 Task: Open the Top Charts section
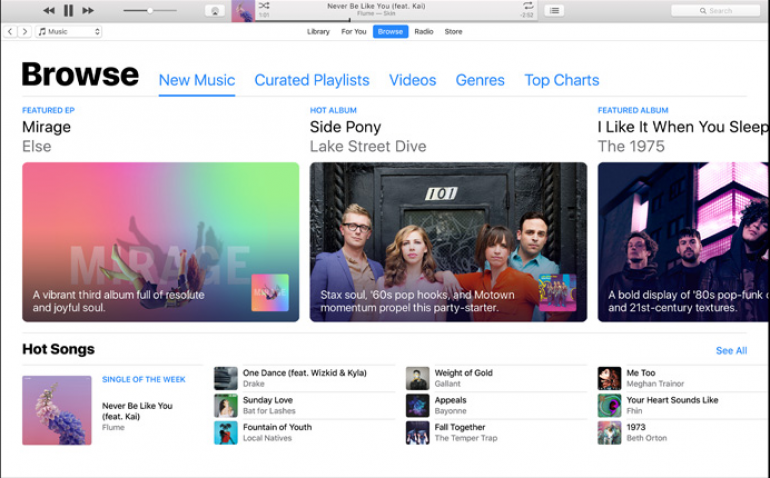tap(562, 80)
